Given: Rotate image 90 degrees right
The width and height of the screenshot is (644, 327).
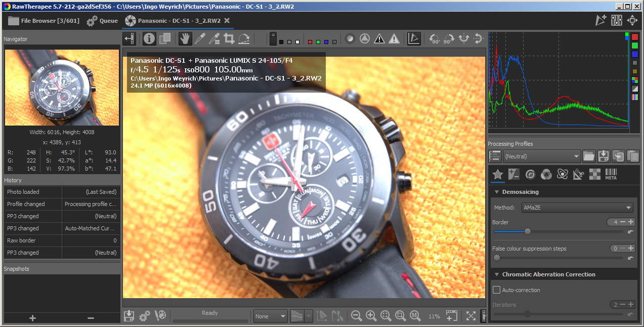Looking at the screenshot, I should [449, 38].
